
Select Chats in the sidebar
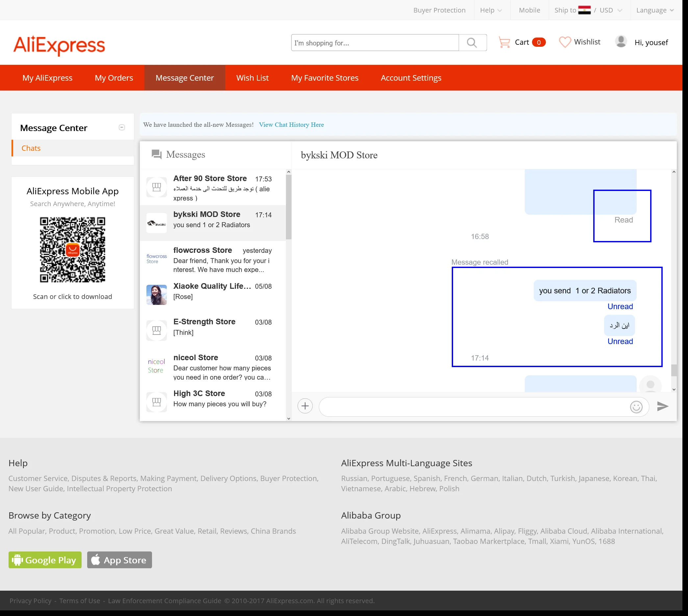pos(31,148)
